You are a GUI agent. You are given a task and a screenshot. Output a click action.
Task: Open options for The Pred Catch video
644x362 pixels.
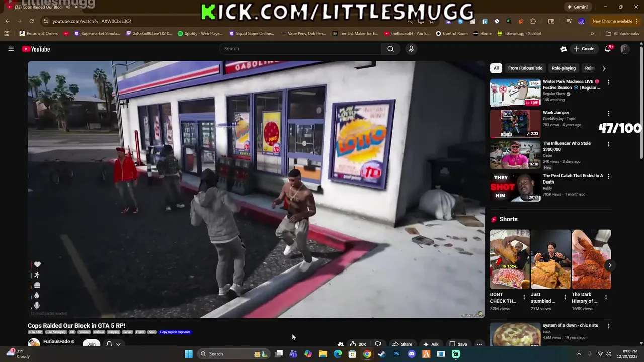point(608,177)
